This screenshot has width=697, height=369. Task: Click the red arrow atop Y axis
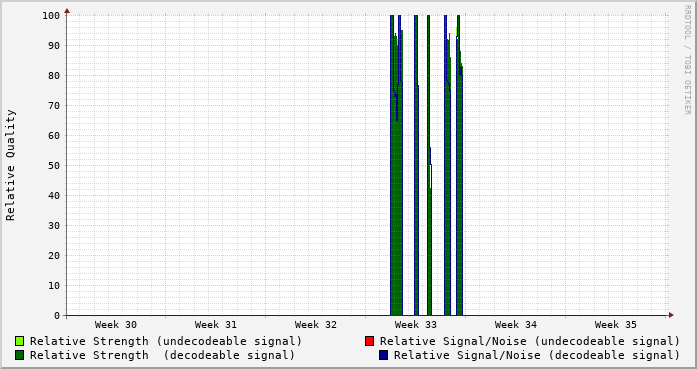67,11
